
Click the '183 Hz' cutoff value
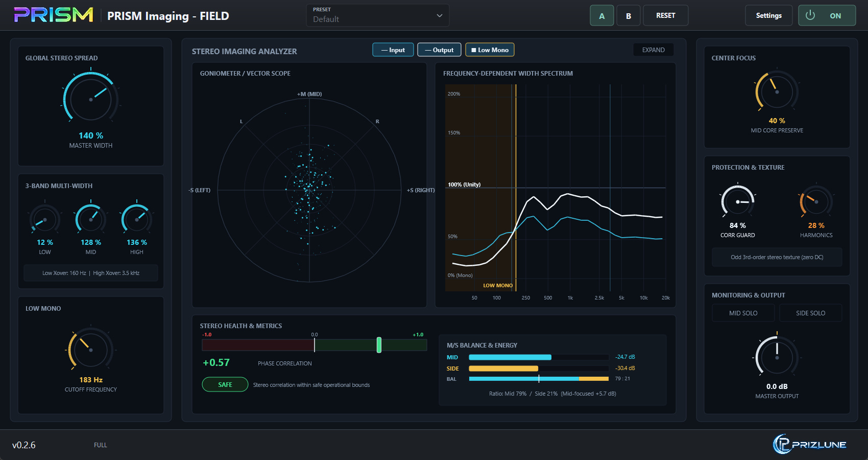91,380
